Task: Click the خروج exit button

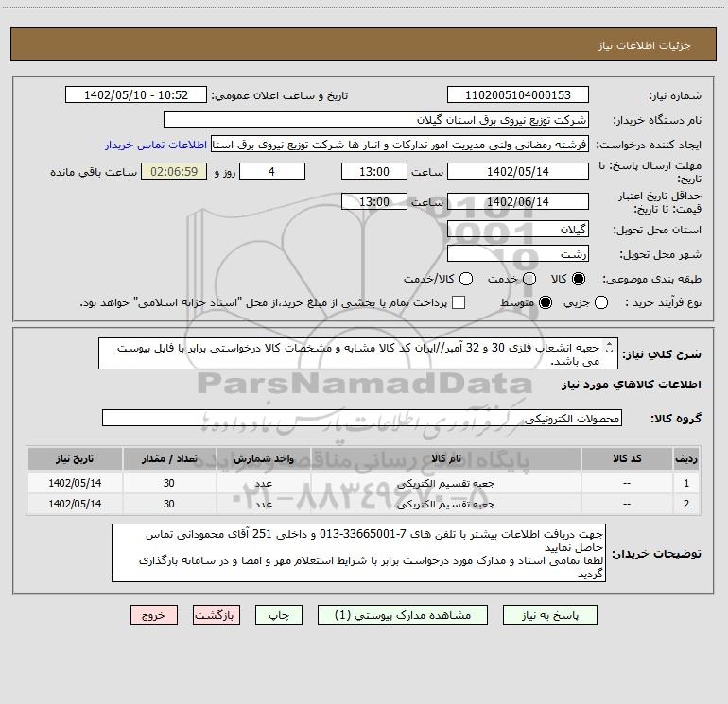Action: point(154,615)
